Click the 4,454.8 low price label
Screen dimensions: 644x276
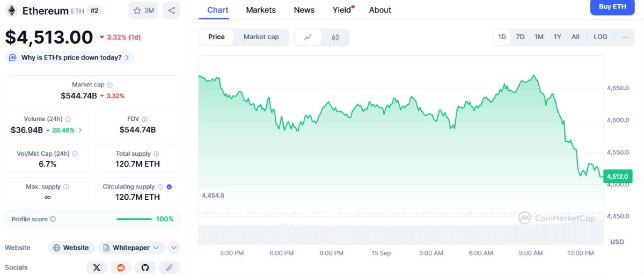coord(213,195)
